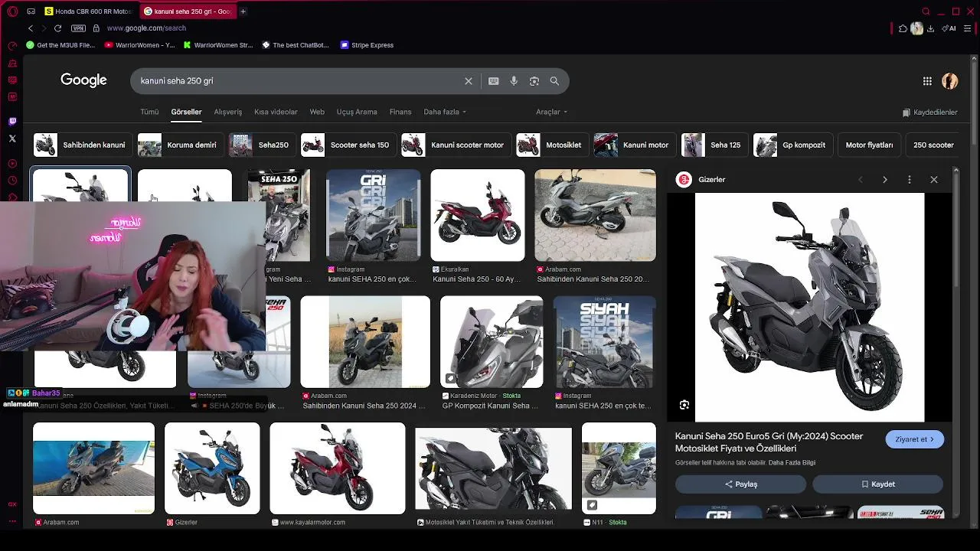Open the Daha Fazla Bilgi link

[x=792, y=463]
